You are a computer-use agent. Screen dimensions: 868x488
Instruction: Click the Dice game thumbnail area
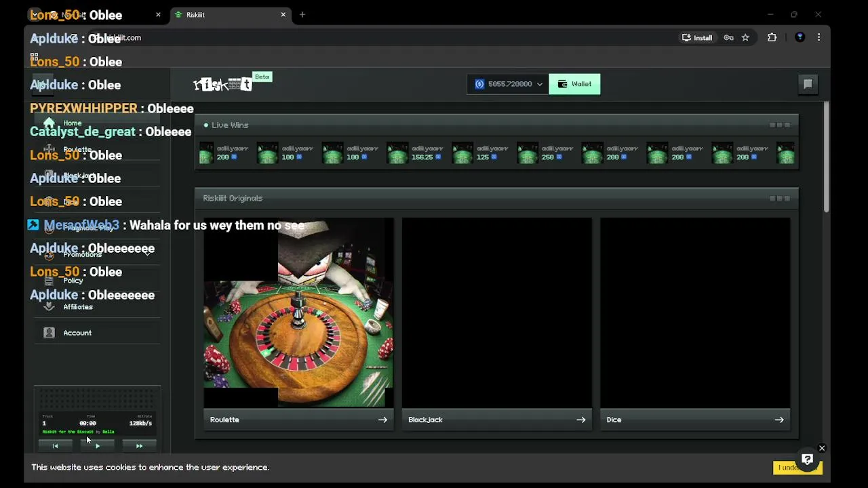(694, 312)
